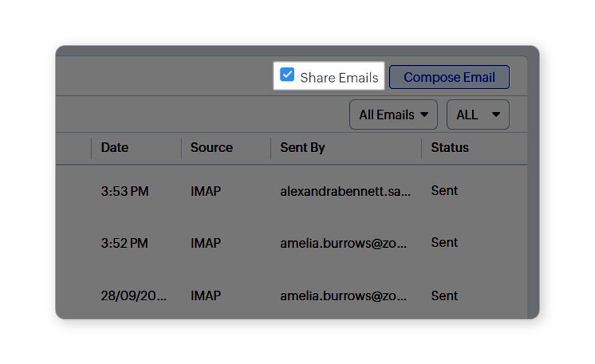595x364 pixels.
Task: Click Sent status of the 3:53 PM email
Action: click(x=444, y=191)
